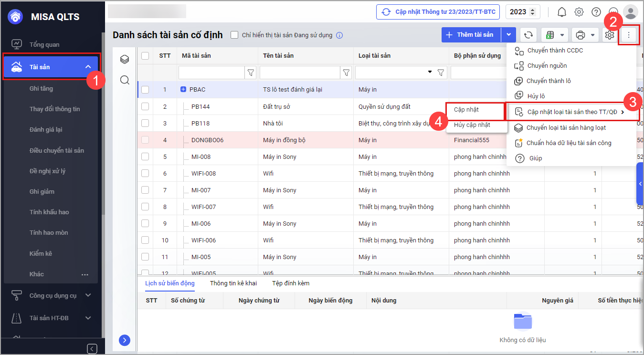Expand the Thêm tài sản dropdown arrow
The height and width of the screenshot is (355, 644).
pos(509,35)
